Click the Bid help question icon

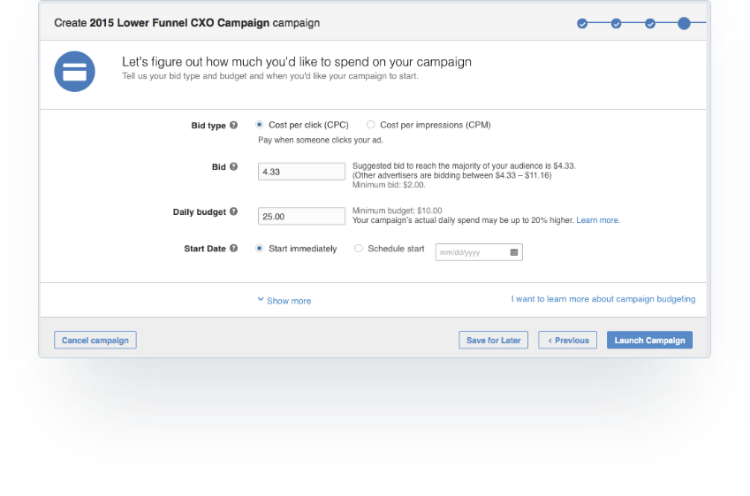coord(234,167)
